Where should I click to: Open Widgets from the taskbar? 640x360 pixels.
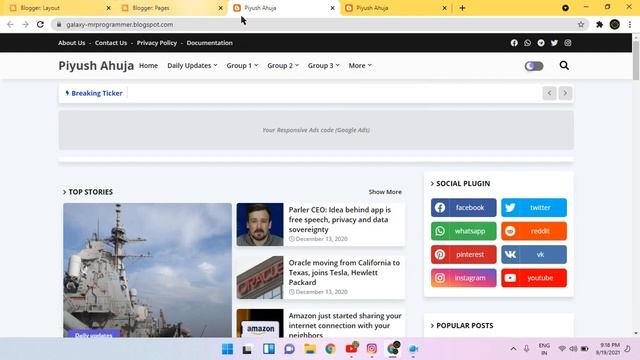click(269, 349)
